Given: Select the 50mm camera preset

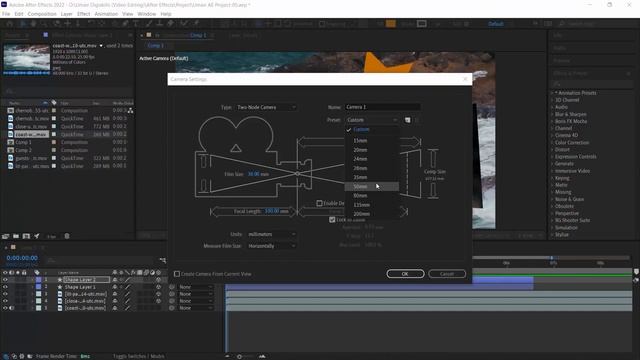Looking at the screenshot, I should (x=372, y=187).
